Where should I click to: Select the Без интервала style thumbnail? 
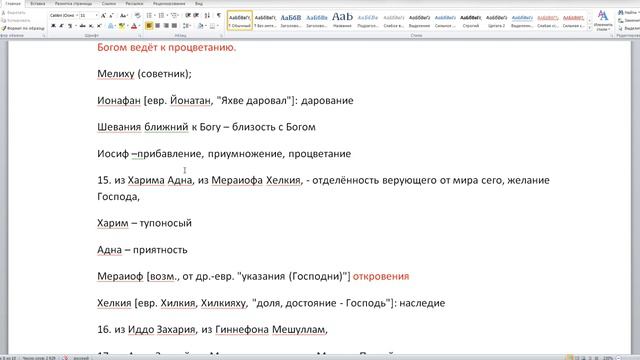point(265,20)
